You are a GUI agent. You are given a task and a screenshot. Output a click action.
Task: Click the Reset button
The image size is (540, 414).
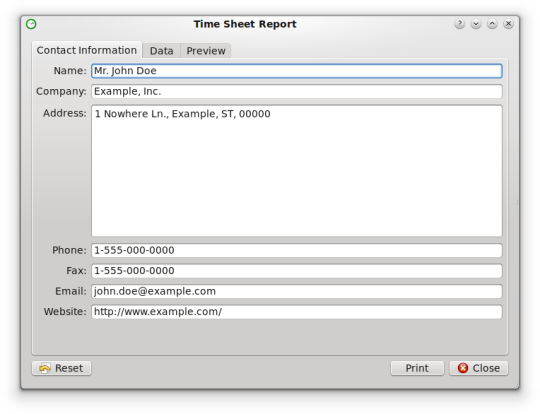point(62,368)
